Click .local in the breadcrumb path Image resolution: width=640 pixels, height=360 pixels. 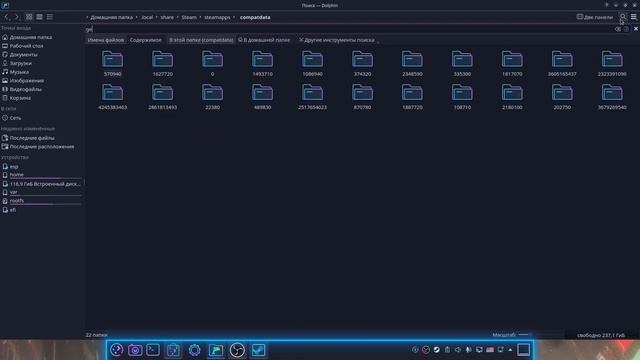[x=147, y=17]
